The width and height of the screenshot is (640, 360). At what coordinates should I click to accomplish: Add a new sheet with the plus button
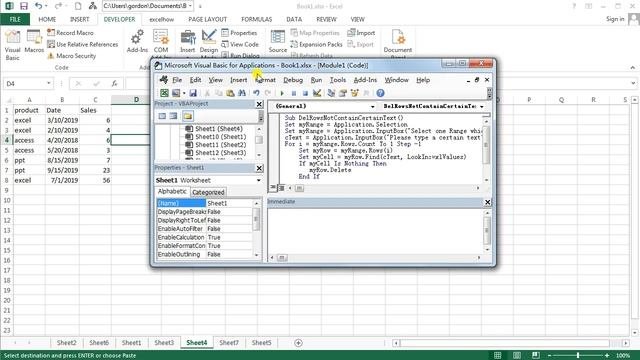coord(298,343)
